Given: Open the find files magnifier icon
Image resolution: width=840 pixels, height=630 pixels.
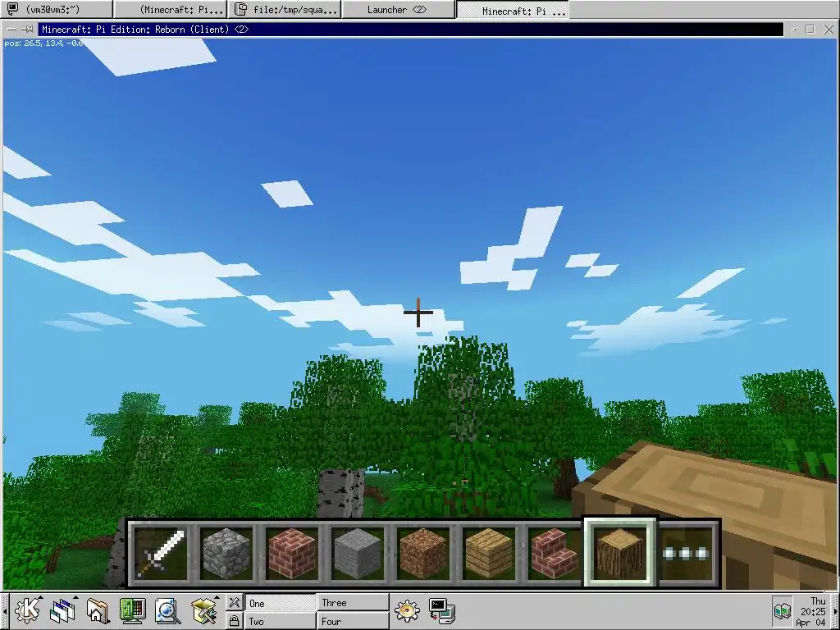Looking at the screenshot, I should 167,610.
